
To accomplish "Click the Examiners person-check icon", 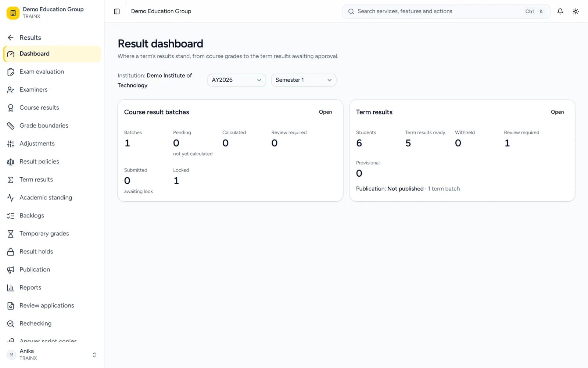I will tap(11, 90).
